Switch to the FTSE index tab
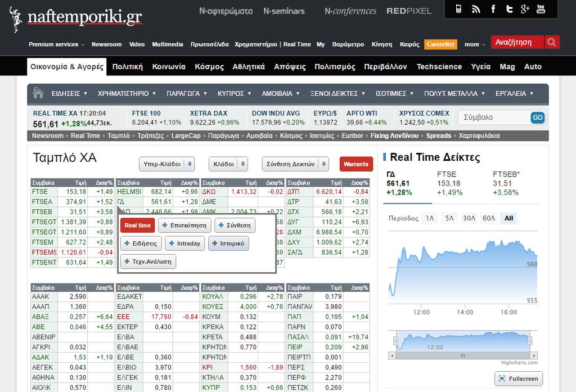Image resolution: width=576 pixels, height=392 pixels. (461, 184)
